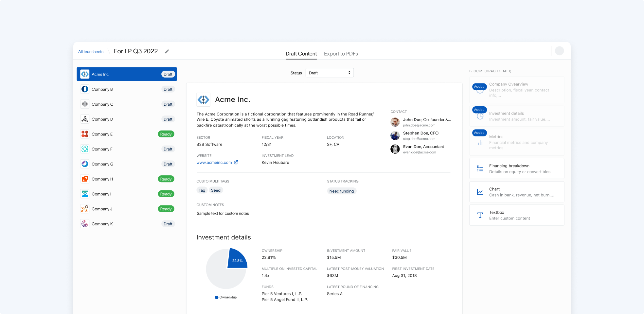Click the Kevin Hsubaru investment lead value
The width and height of the screenshot is (644, 314).
pyautogui.click(x=276, y=163)
